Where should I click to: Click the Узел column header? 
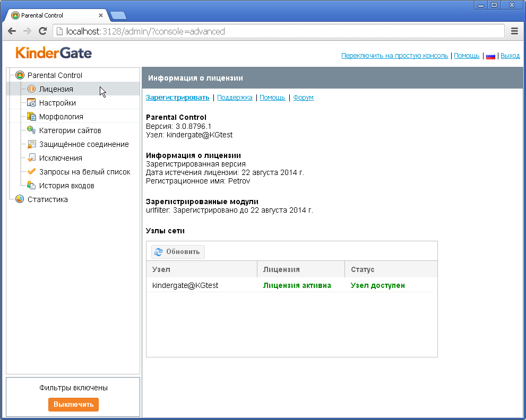(x=202, y=269)
